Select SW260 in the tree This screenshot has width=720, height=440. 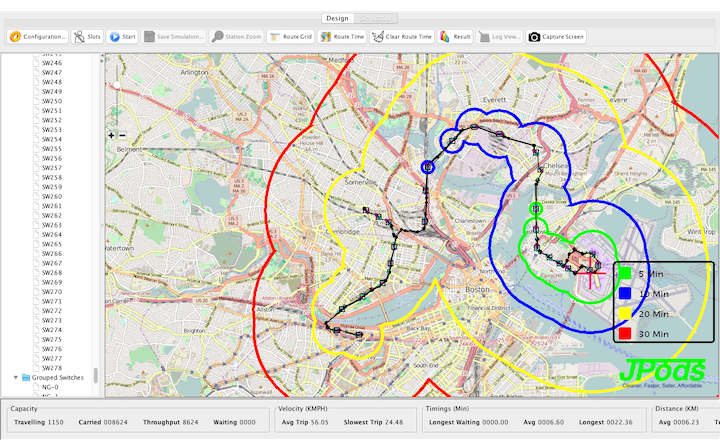coord(51,196)
